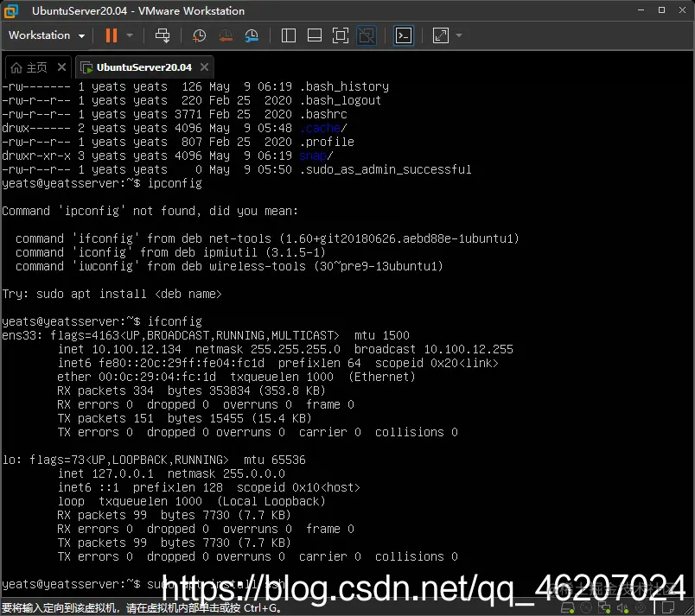Viewport: 695px width, 616px height.
Task: Expand the power options arrow beside pause
Action: pos(130,35)
